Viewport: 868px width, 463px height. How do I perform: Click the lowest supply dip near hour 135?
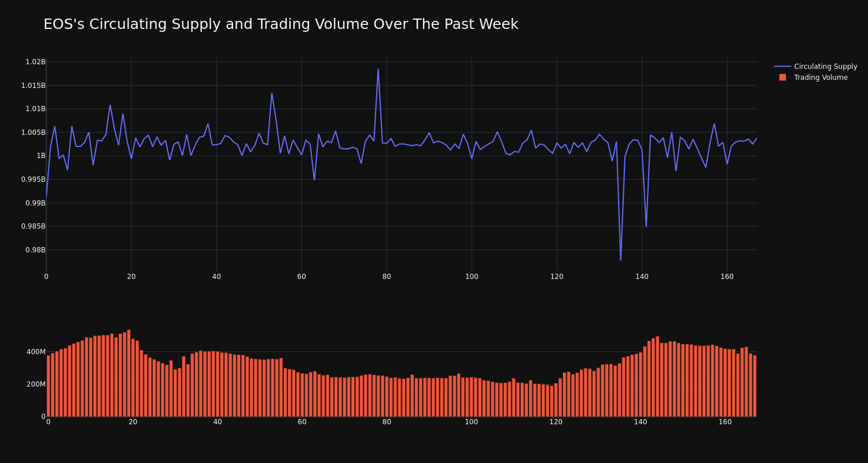(621, 260)
